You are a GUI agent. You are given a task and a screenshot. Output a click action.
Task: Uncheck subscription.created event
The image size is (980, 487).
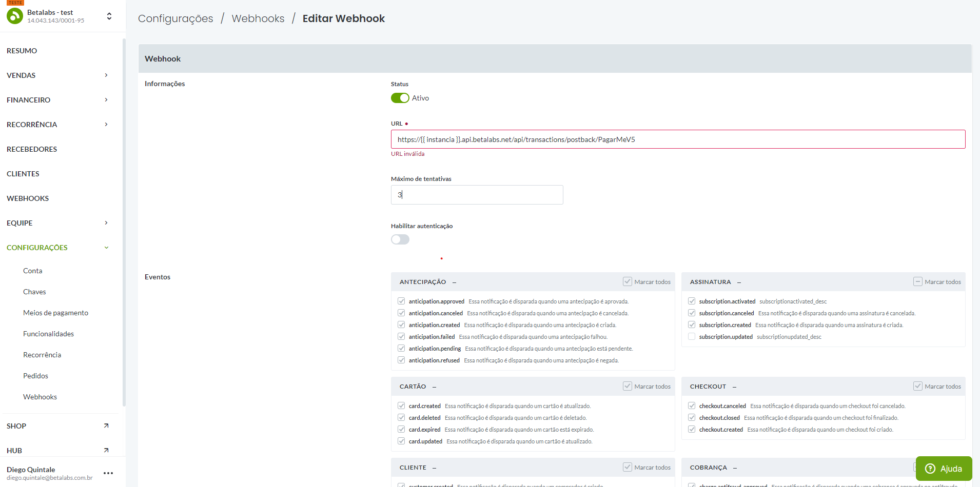coord(692,324)
